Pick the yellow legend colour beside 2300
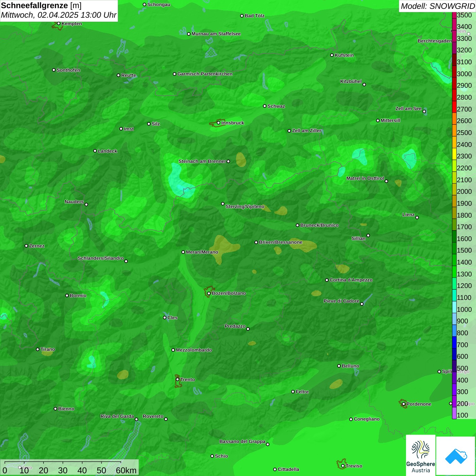 coord(454,154)
